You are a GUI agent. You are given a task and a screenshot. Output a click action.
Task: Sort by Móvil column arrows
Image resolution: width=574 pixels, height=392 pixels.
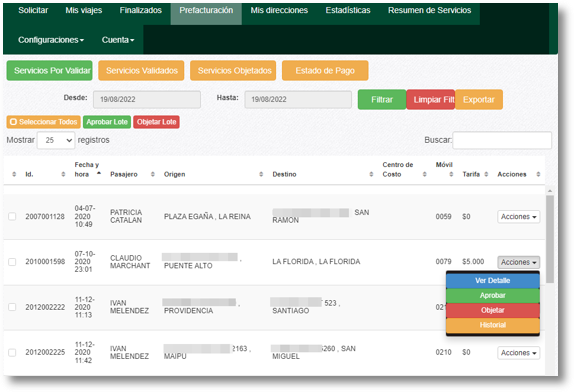pyautogui.click(x=451, y=174)
